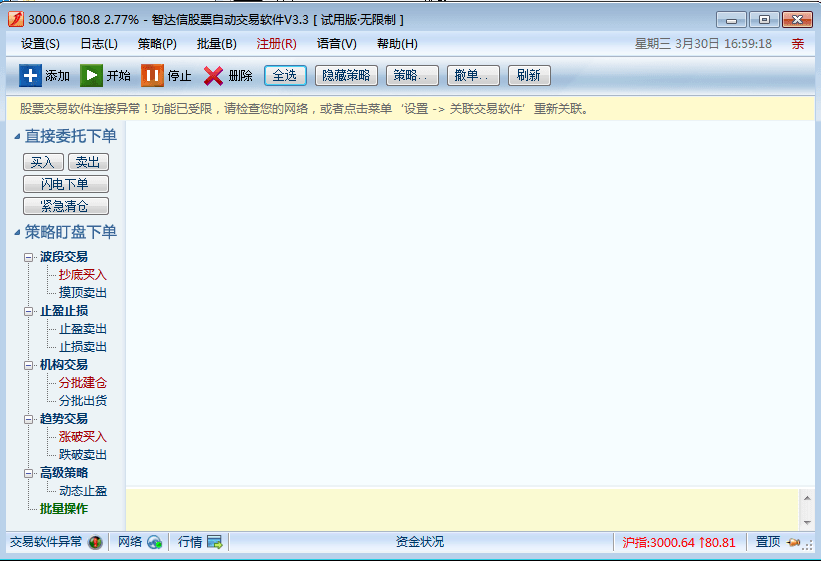Select the 动态止盈 strategy item

[x=82, y=491]
